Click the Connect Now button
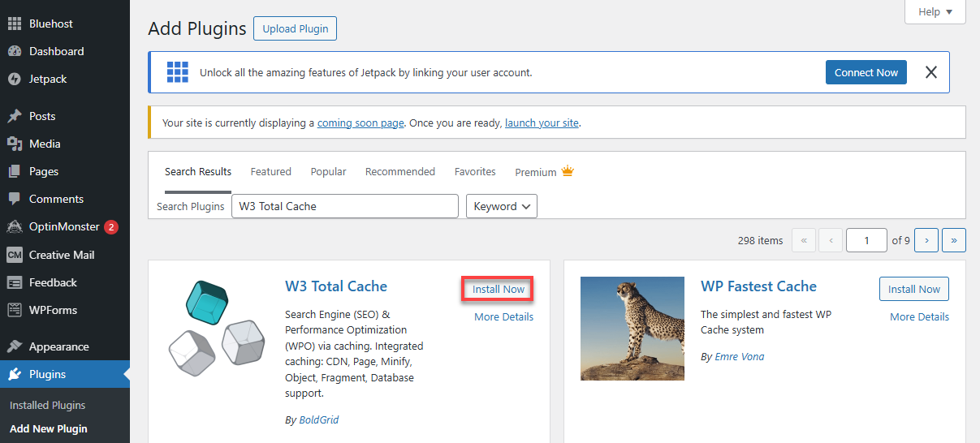 pos(866,72)
